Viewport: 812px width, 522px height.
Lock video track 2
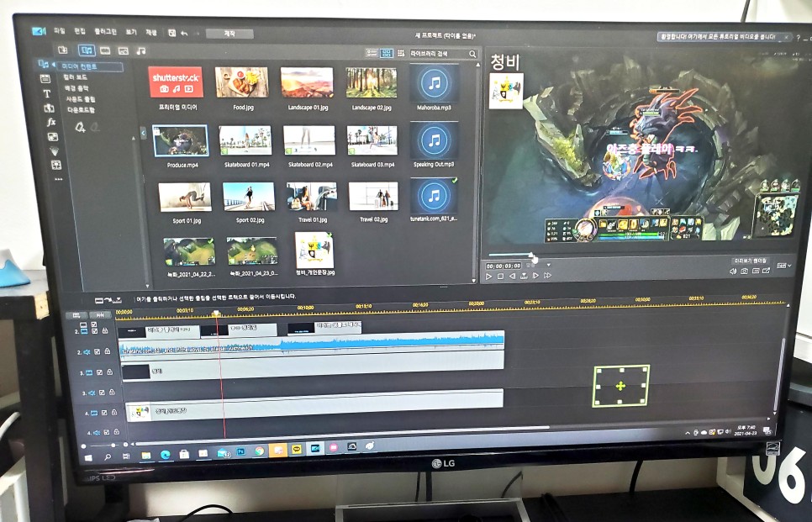pos(104,330)
